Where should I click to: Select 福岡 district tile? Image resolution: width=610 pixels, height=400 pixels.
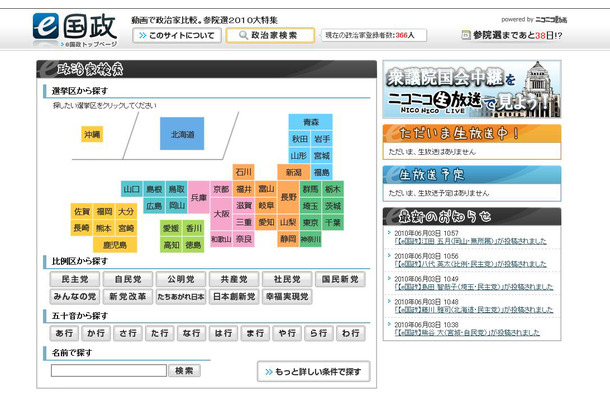coord(104,211)
